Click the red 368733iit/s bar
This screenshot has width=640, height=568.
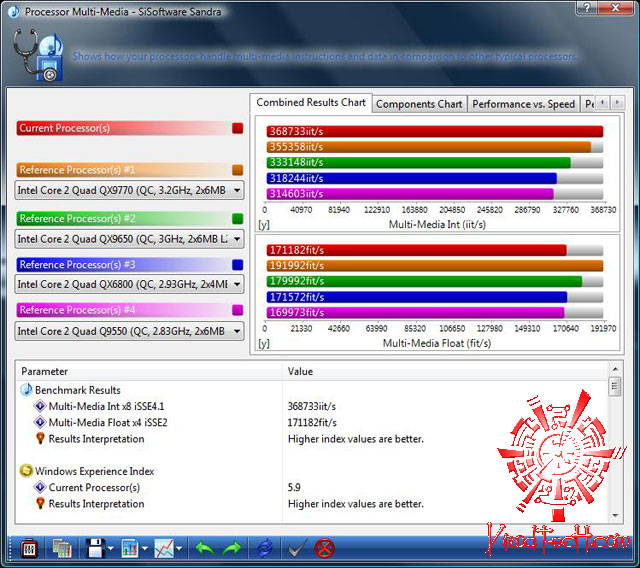[435, 131]
